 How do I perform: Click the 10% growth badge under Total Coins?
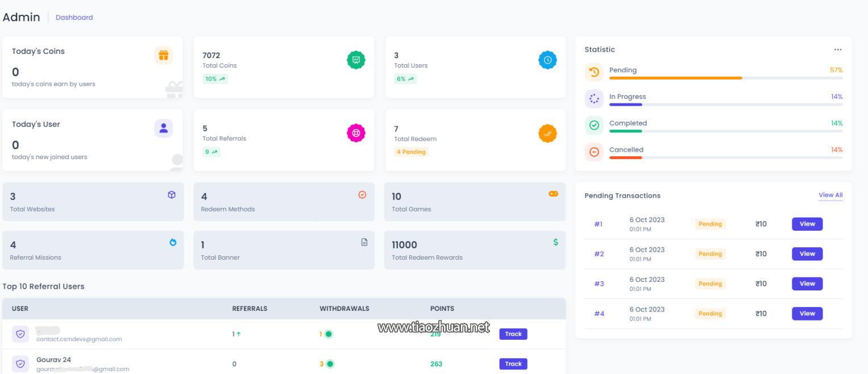click(215, 79)
